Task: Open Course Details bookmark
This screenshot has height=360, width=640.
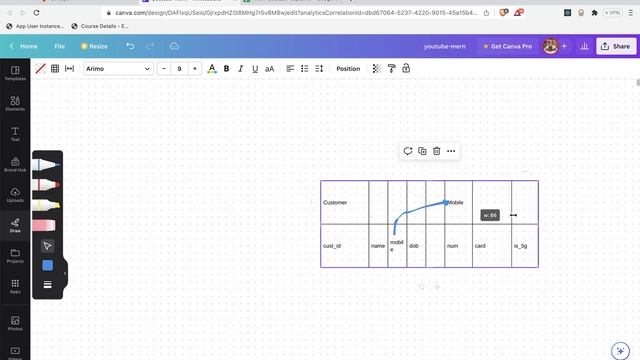Action: 100,26
